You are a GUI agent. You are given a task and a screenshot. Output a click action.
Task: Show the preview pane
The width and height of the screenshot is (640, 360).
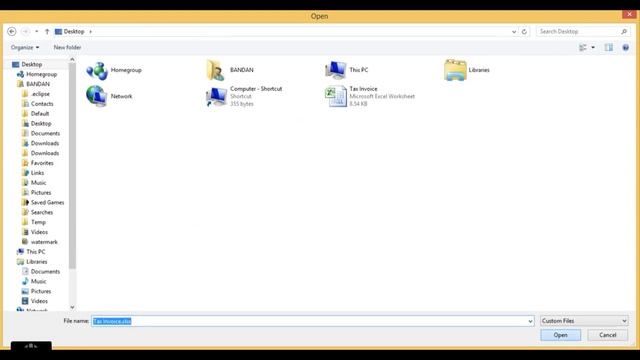pyautogui.click(x=609, y=48)
